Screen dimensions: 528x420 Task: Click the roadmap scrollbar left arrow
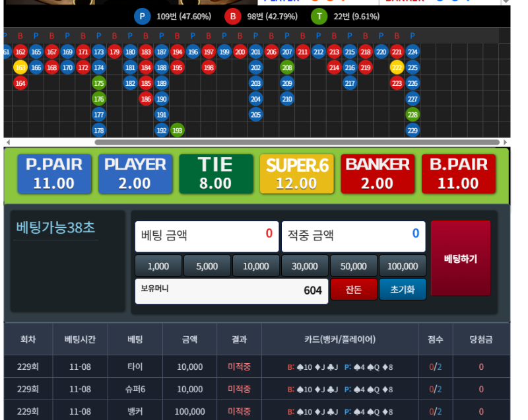pos(7,142)
